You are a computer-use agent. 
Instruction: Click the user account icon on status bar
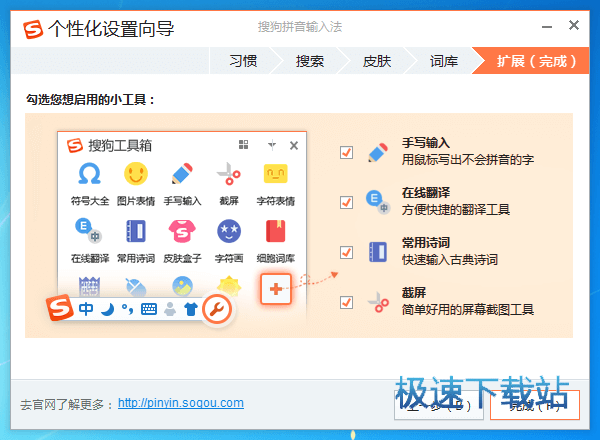click(x=170, y=309)
